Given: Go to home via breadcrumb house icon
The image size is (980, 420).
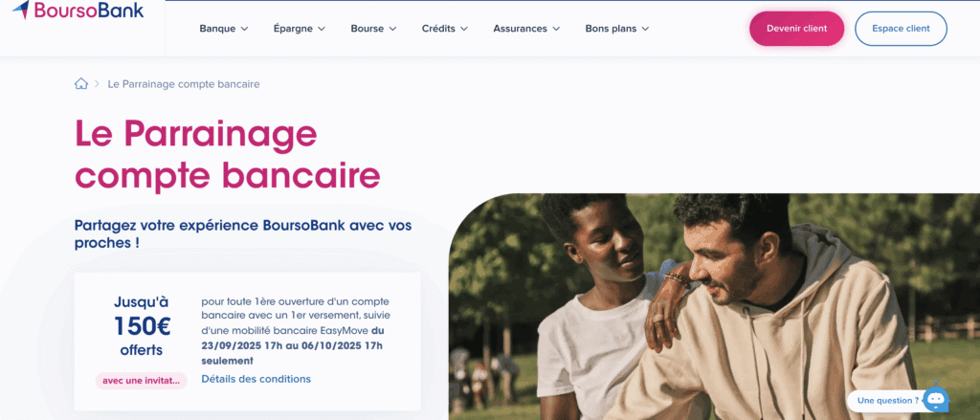Looking at the screenshot, I should tap(81, 84).
